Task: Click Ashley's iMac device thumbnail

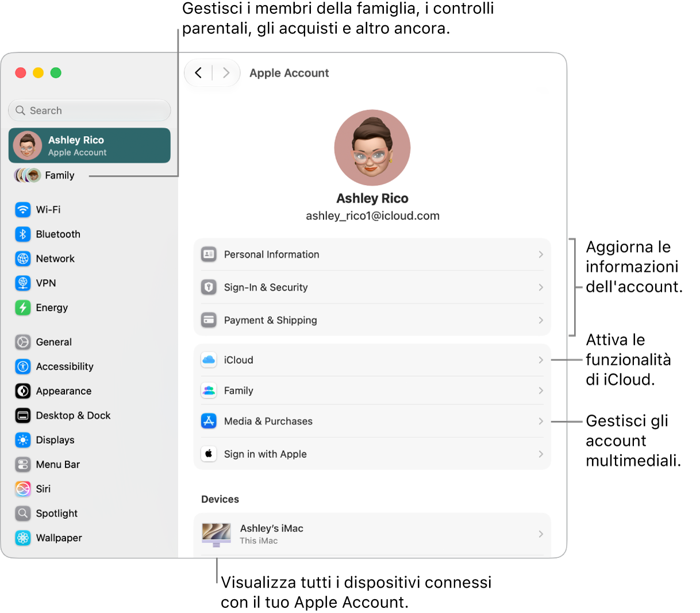Action: (216, 534)
